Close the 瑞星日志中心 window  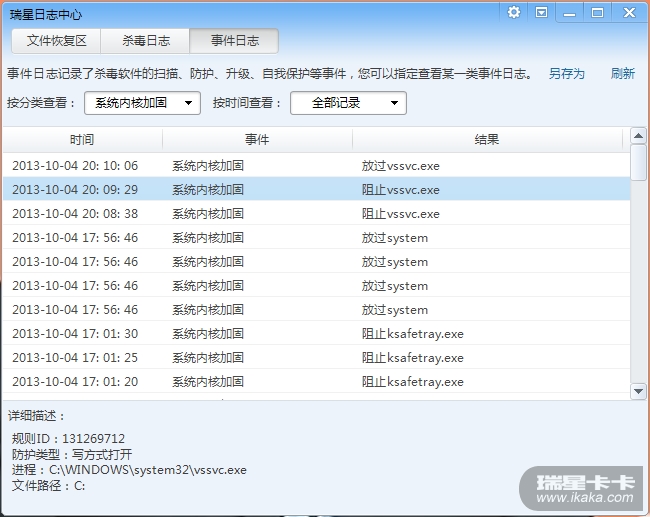(629, 13)
